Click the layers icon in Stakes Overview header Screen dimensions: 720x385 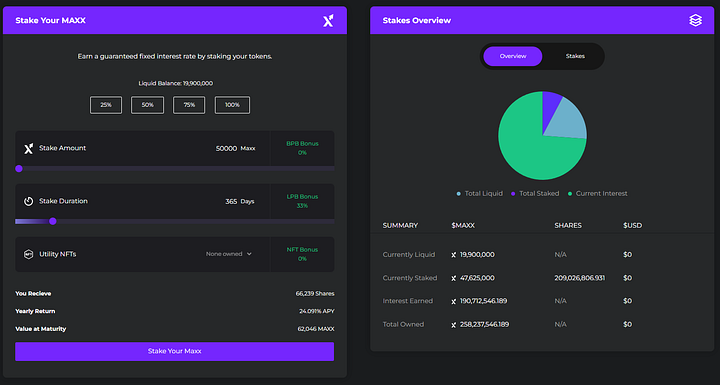[x=695, y=20]
